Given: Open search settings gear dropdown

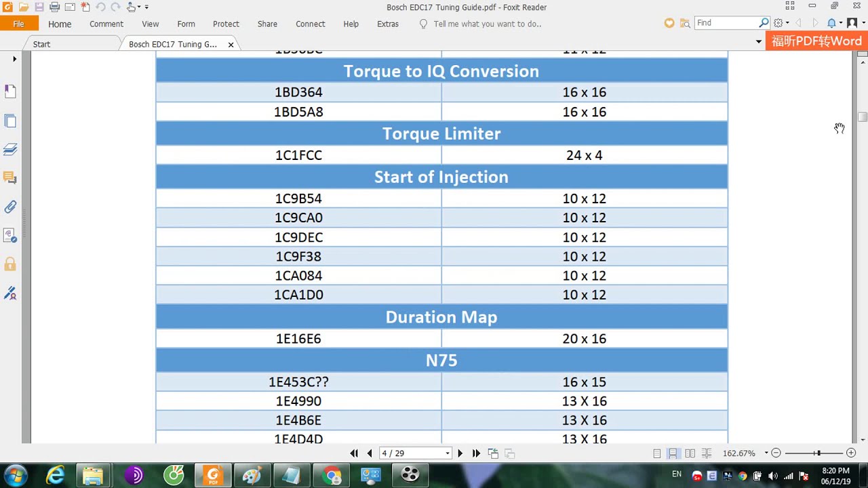Looking at the screenshot, I should [781, 23].
